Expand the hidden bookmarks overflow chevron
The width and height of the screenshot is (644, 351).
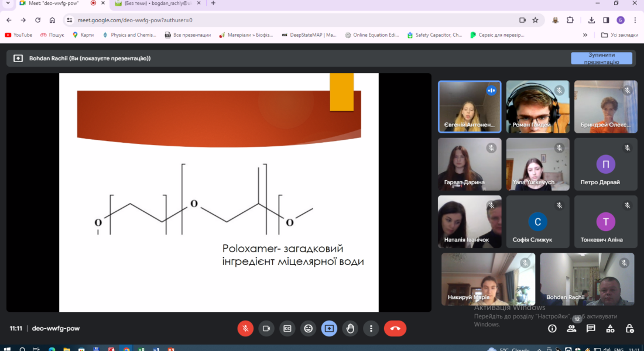tap(585, 35)
